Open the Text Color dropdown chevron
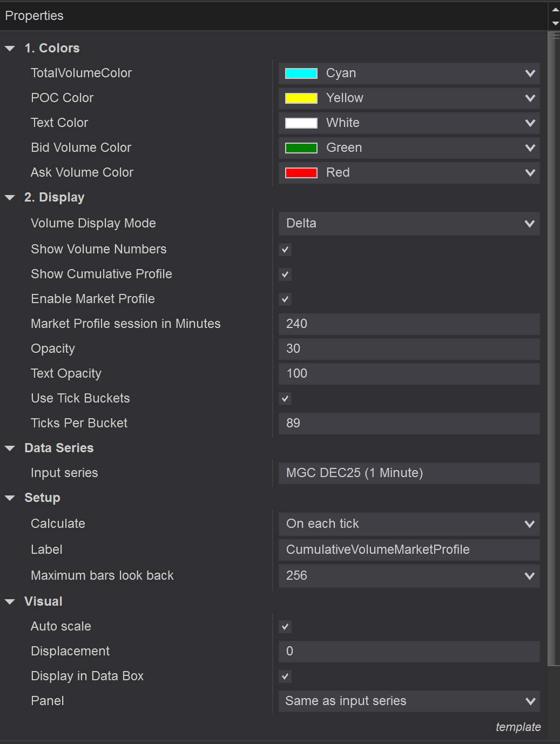Screen dimensions: 560x744 [x=530, y=123]
